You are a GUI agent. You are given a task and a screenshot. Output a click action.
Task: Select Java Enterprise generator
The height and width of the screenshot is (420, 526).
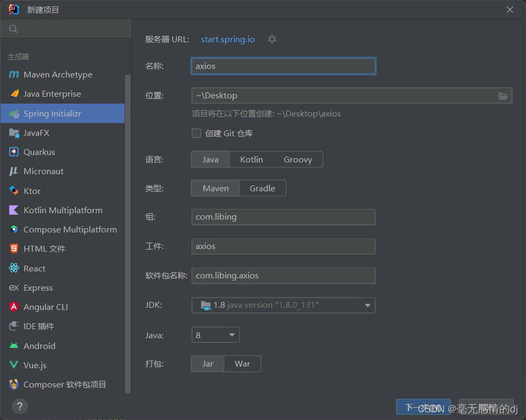point(63,94)
